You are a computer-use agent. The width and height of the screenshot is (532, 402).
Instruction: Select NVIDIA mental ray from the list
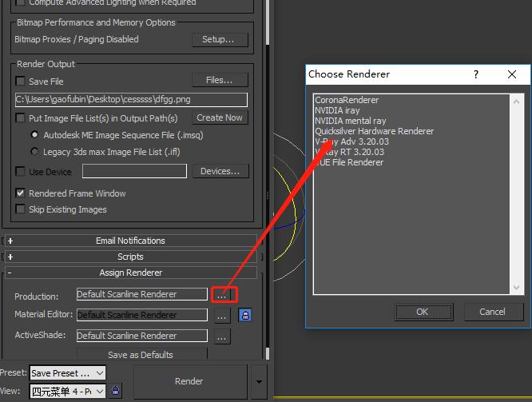(x=350, y=121)
